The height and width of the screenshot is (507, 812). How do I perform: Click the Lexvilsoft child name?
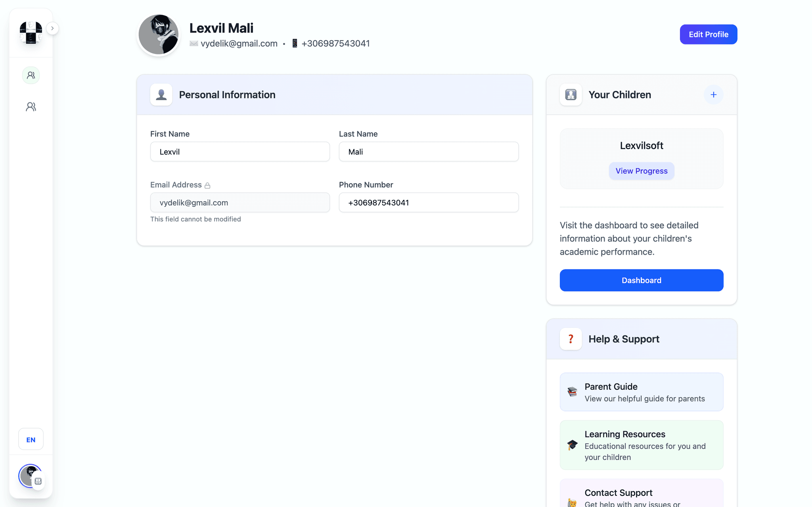coord(642,146)
